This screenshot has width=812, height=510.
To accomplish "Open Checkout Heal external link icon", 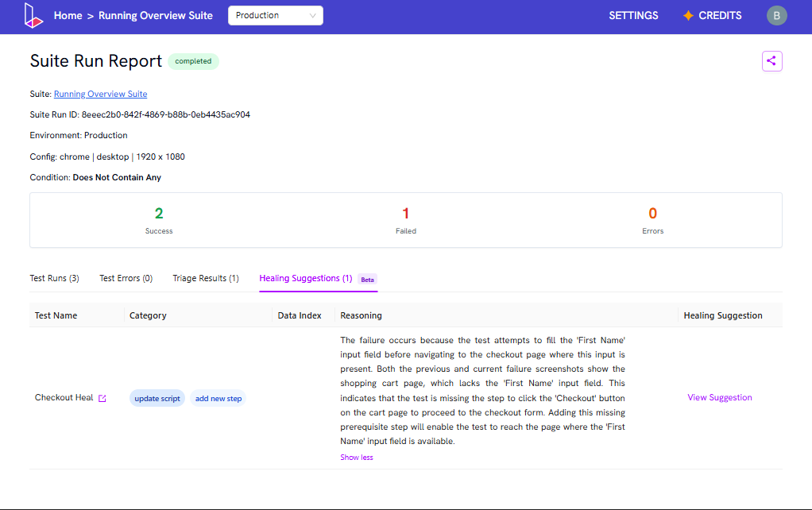I will (102, 398).
